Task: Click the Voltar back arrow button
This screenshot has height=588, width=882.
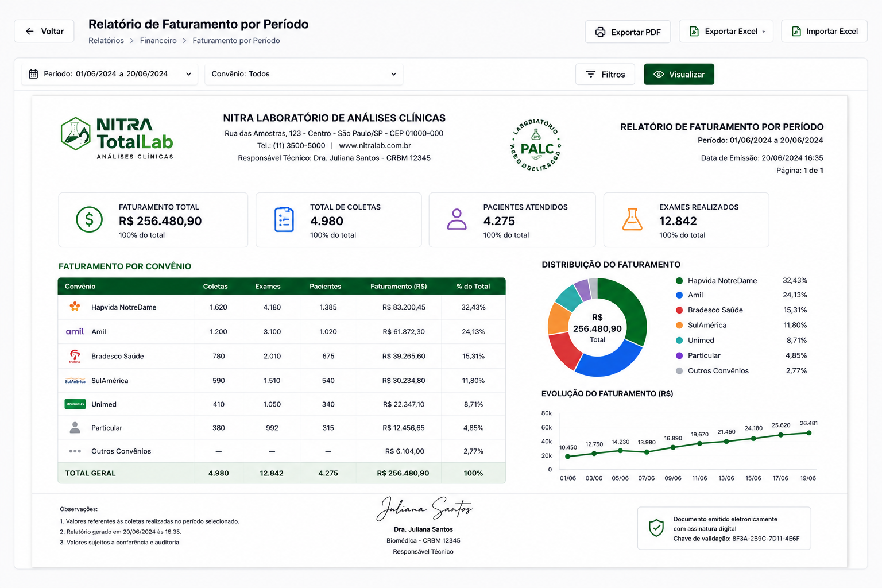Action: pos(44,31)
